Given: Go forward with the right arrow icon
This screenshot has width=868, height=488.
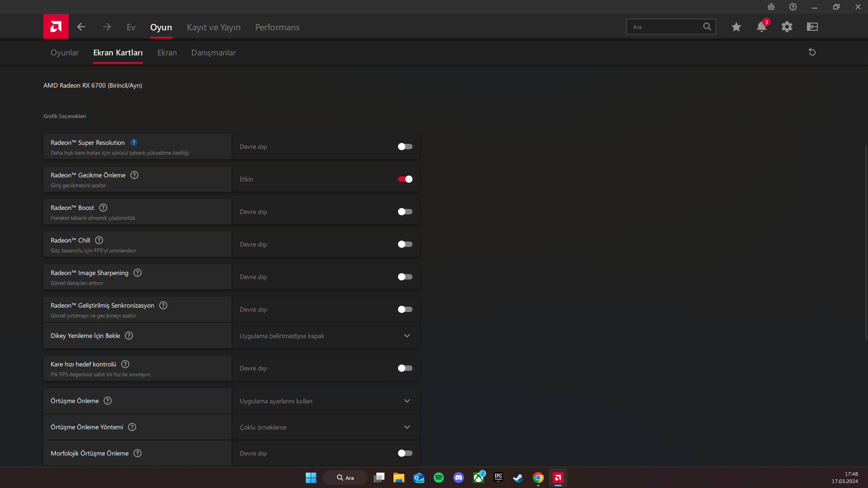Looking at the screenshot, I should 107,27.
